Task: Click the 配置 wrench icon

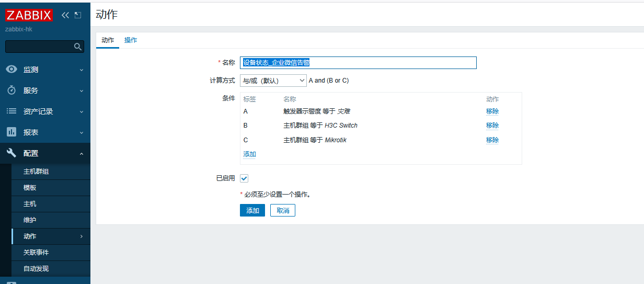Action: click(x=11, y=153)
